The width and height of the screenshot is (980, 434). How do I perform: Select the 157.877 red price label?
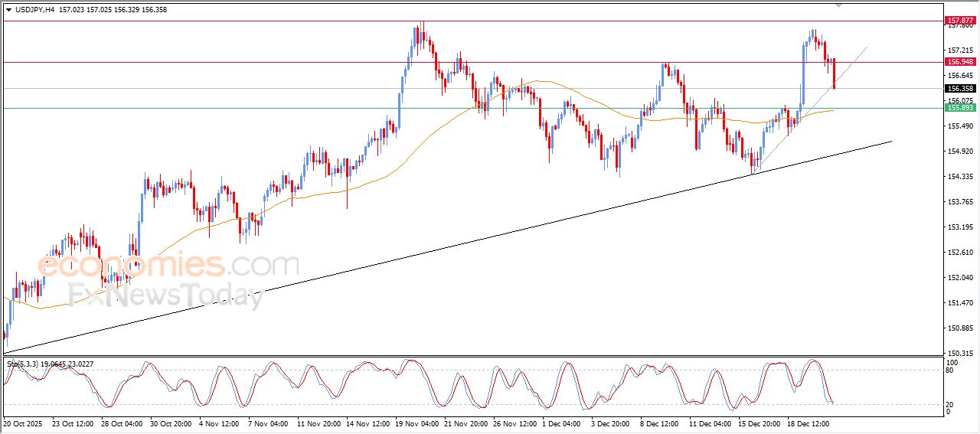(960, 20)
